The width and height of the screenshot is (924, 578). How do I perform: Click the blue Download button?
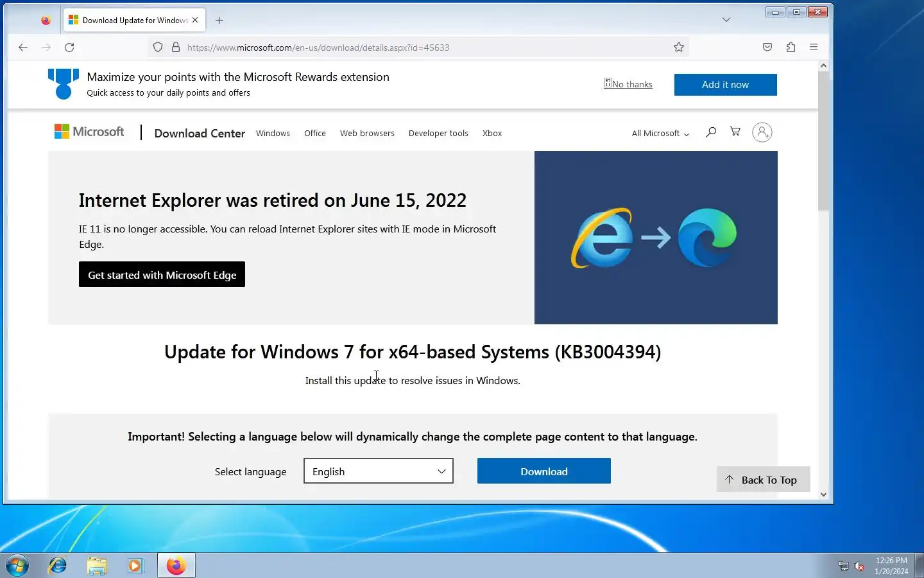[x=544, y=471]
